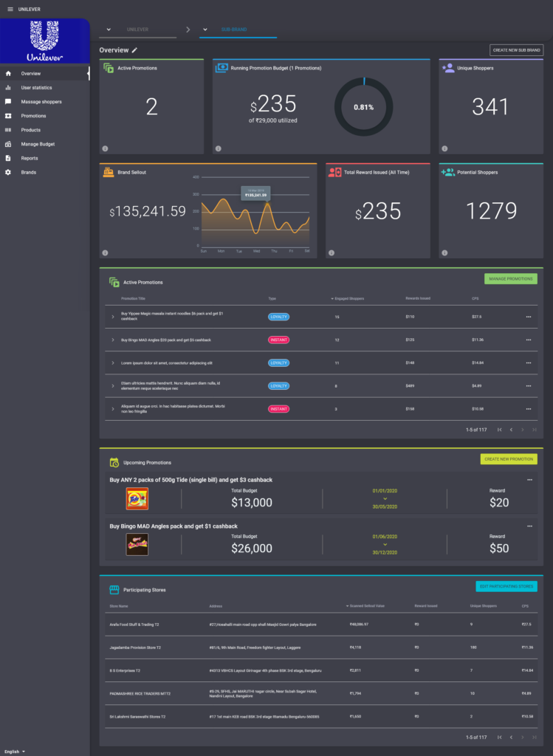This screenshot has height=756, width=553.
Task: Click the Manage Budget icon in sidebar
Action: [7, 144]
